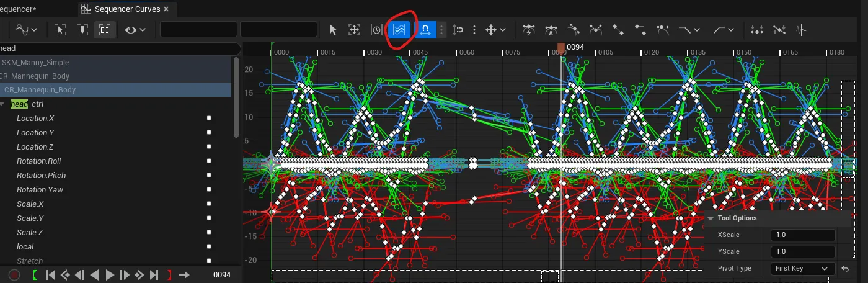Toggle value snapping magnet icon

459,29
